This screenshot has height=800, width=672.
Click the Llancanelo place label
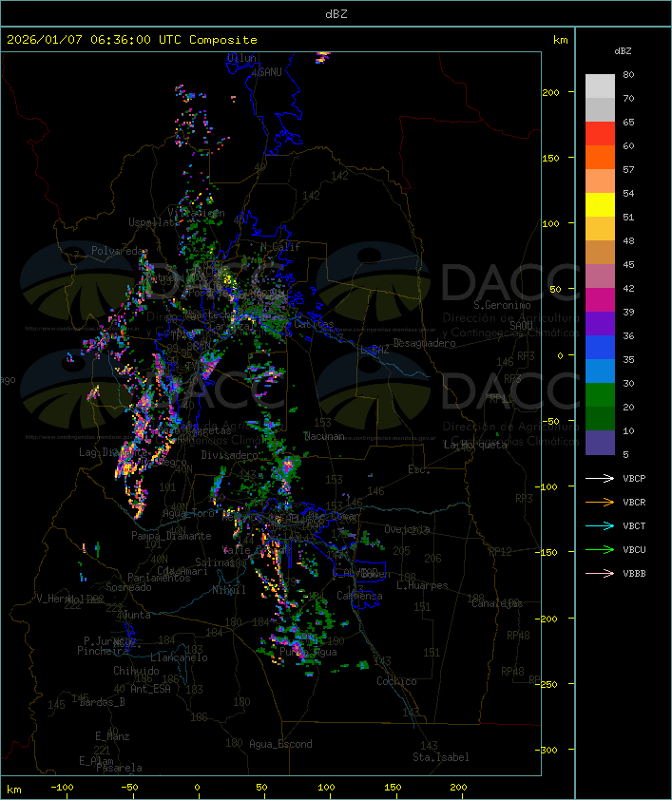pos(179,657)
